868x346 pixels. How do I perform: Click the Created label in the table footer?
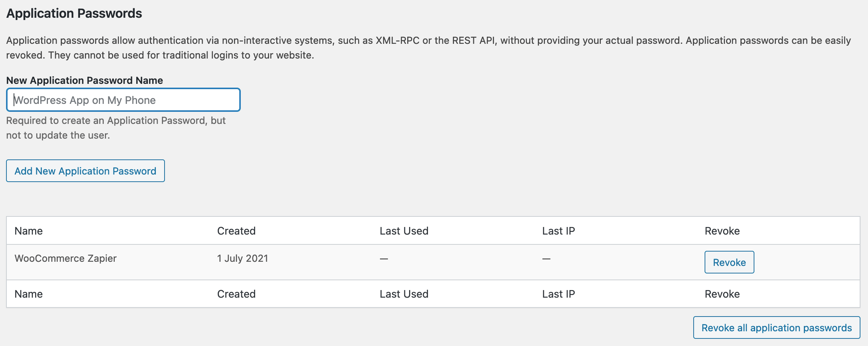point(236,294)
